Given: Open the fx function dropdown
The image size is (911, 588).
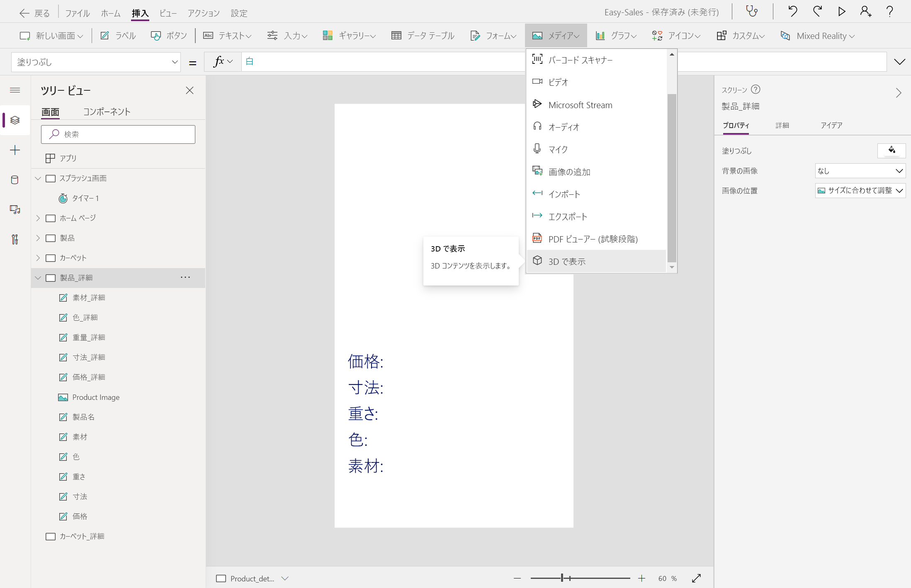Looking at the screenshot, I should (223, 62).
